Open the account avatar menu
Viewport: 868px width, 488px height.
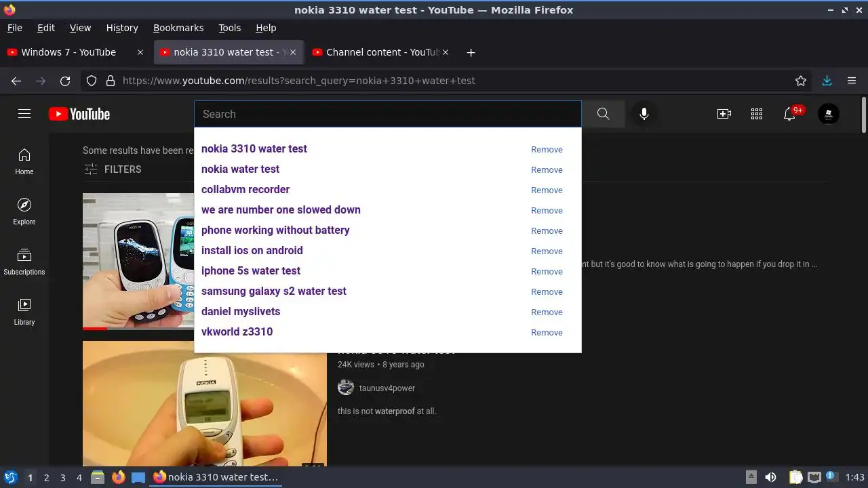coord(829,114)
